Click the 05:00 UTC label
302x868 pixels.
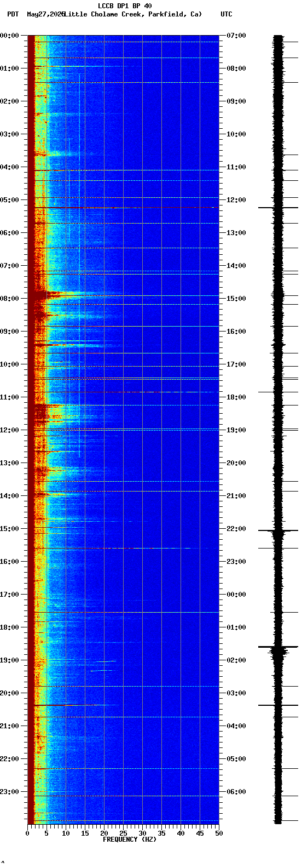(236, 759)
